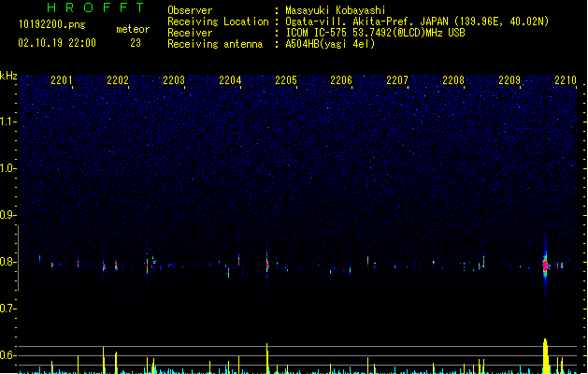Screen dimensions: 588x374
Task: Click the Receiving Location label
Action: click(x=218, y=22)
